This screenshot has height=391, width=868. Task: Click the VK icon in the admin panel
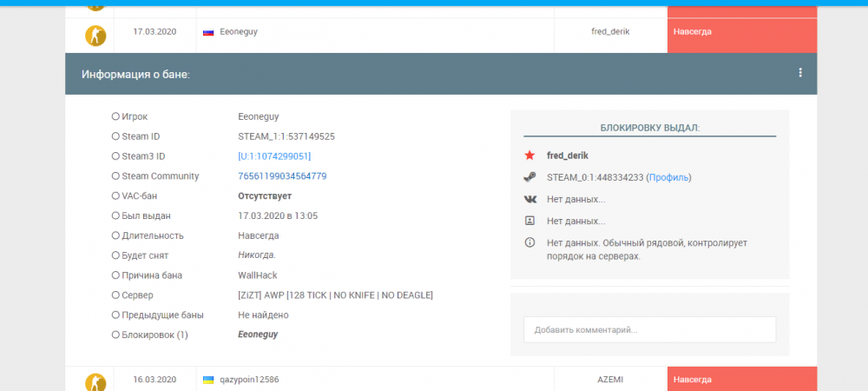(x=529, y=199)
